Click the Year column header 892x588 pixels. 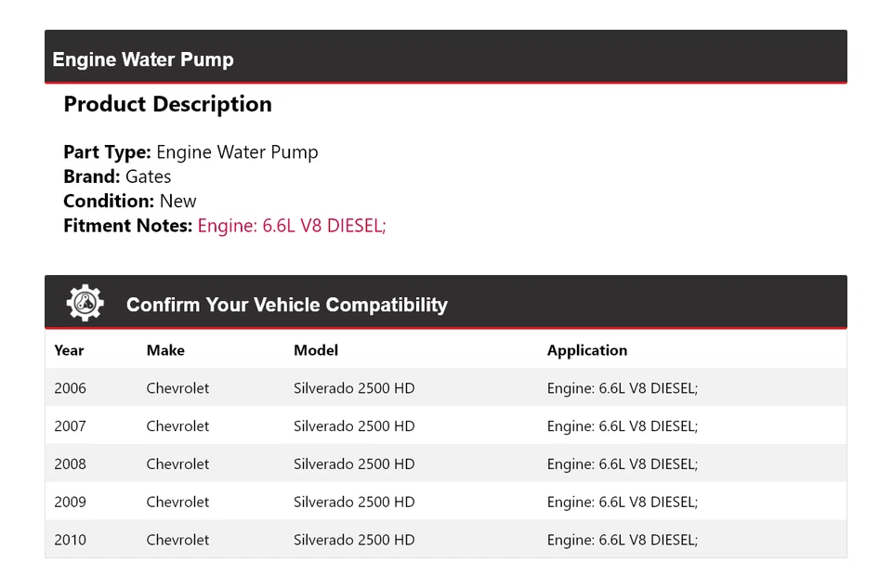point(69,350)
